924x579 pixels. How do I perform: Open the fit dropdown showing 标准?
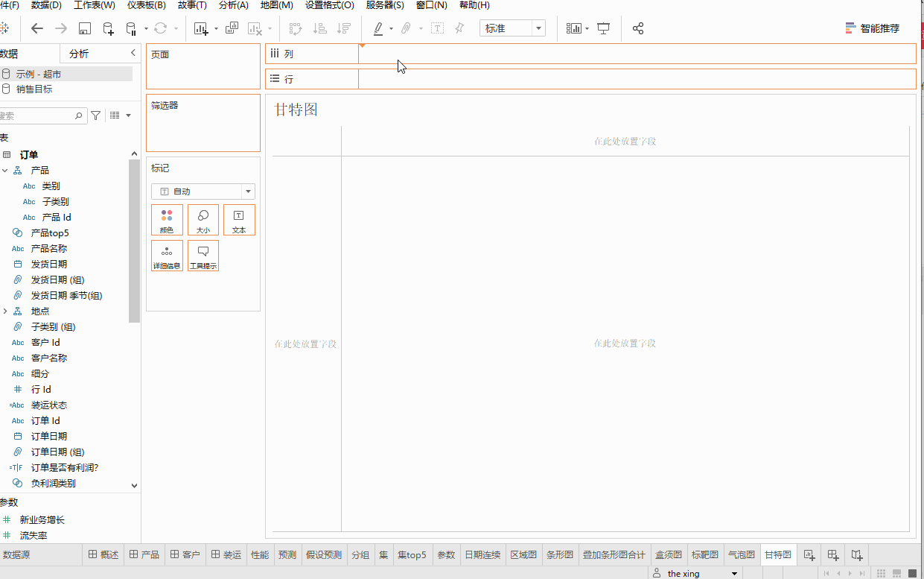point(513,28)
